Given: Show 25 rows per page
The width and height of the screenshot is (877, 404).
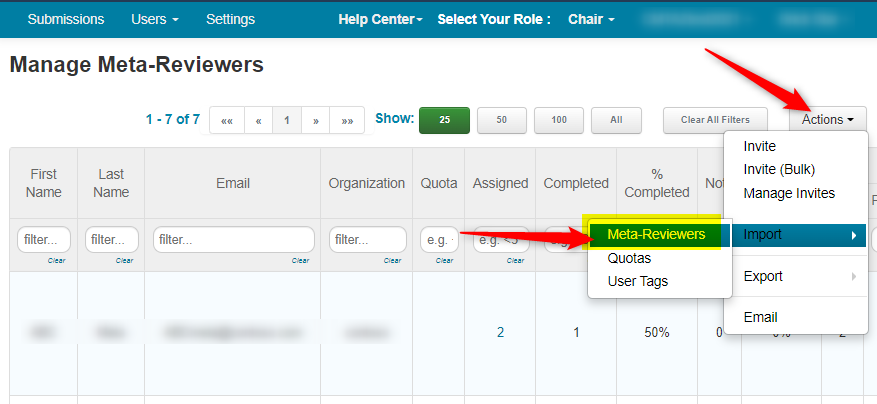Looking at the screenshot, I should 444,120.
